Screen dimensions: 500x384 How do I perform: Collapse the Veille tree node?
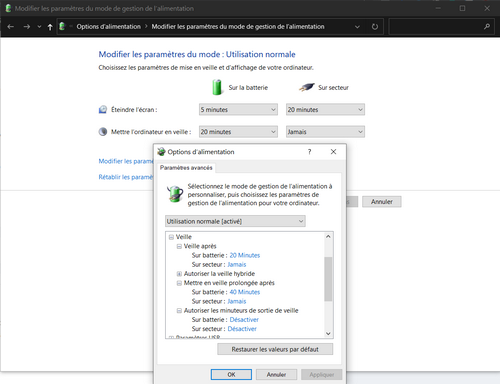[171, 237]
